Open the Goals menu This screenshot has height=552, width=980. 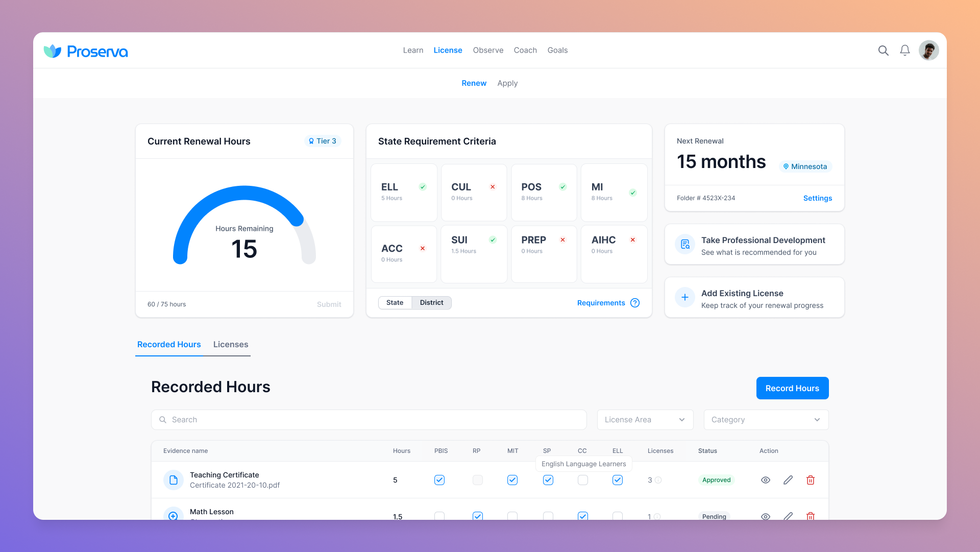point(557,50)
